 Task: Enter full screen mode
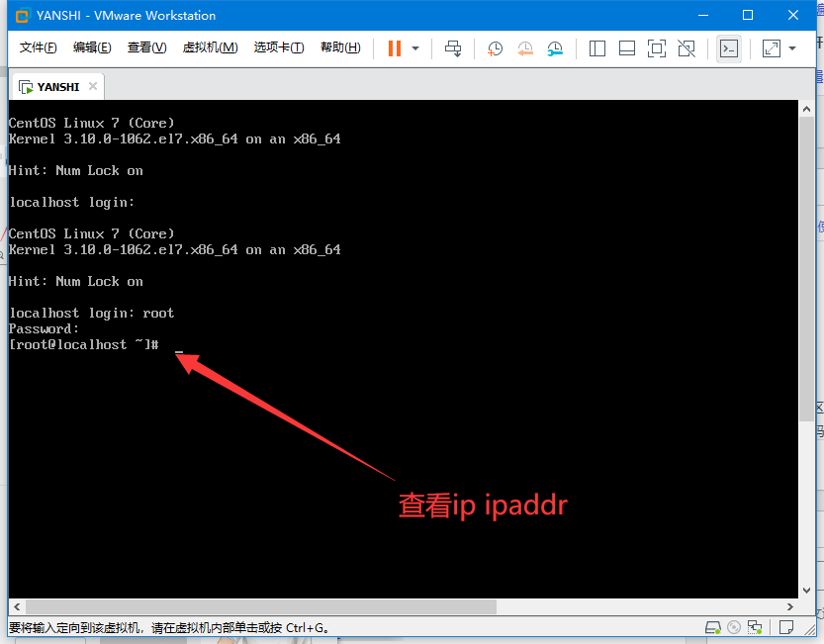tap(657, 48)
